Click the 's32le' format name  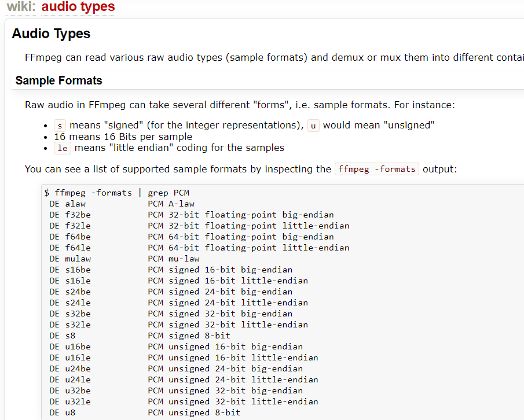click(78, 325)
